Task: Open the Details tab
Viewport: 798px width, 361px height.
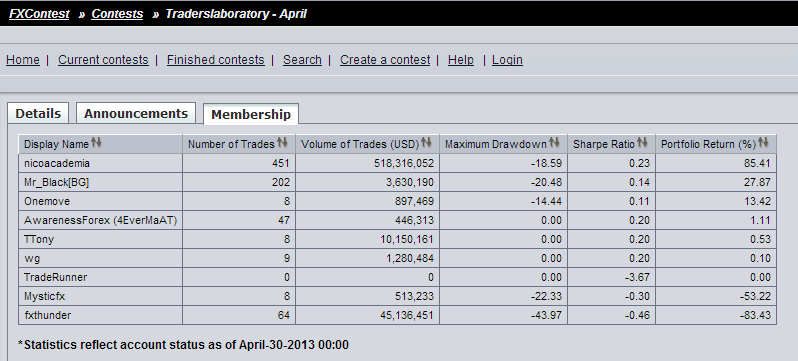Action: [x=38, y=113]
